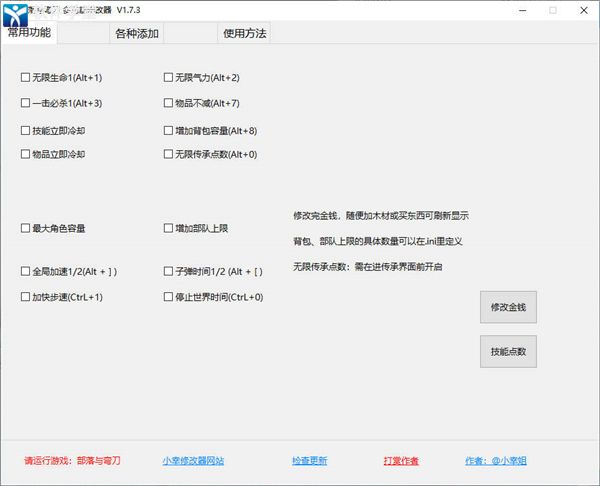600x486 pixels.
Task: Toggle 子弹时间1/2 checkbox
Action: (x=168, y=271)
